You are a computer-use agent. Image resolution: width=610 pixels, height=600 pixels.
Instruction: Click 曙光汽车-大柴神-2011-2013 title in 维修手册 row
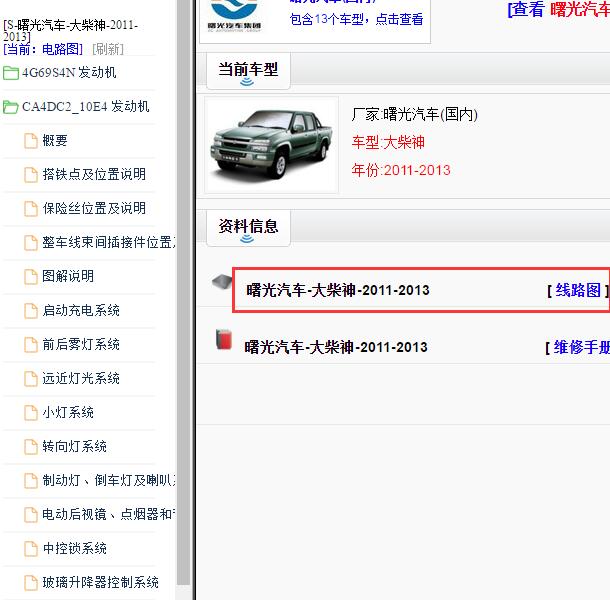click(336, 347)
